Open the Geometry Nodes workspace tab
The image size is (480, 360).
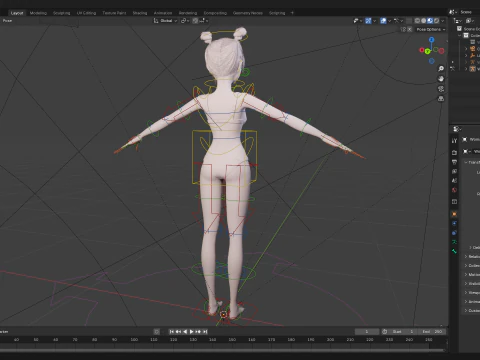pyautogui.click(x=248, y=13)
